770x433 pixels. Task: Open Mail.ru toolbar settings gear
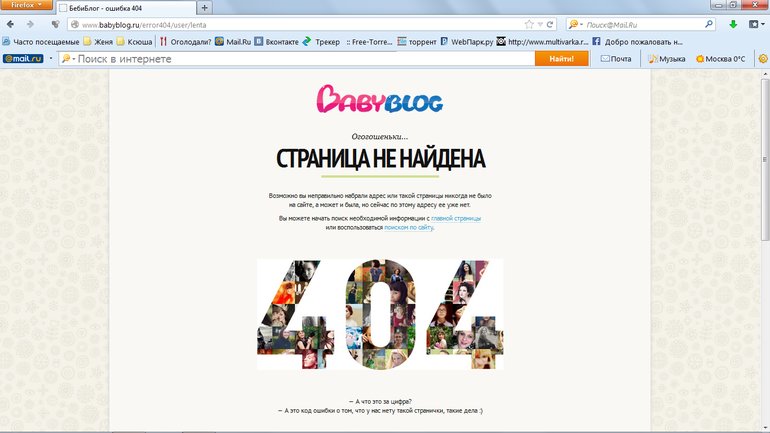(x=763, y=58)
